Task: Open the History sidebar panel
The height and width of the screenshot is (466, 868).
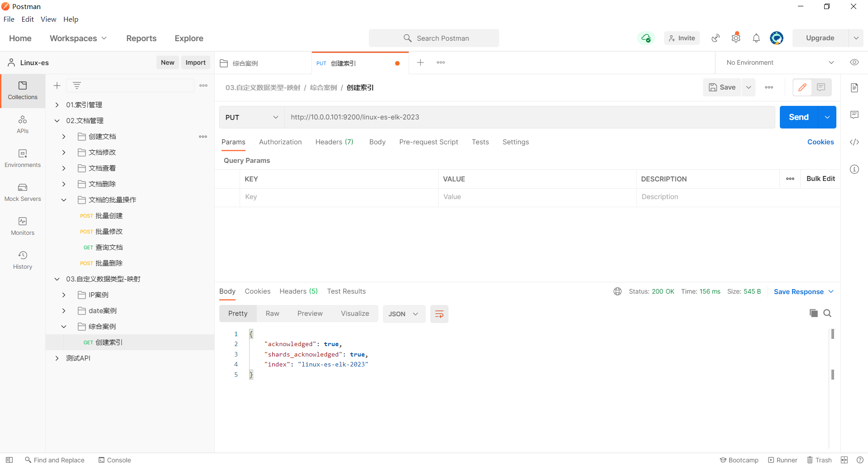Action: coord(23,261)
